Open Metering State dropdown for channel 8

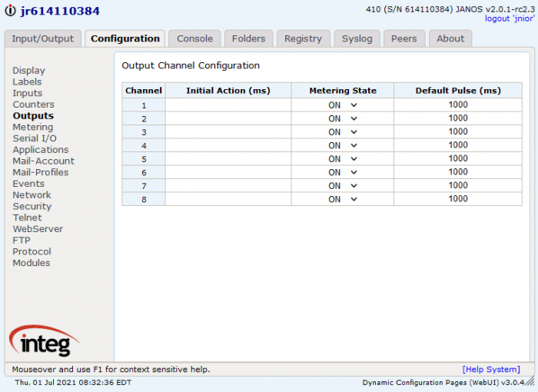click(343, 199)
